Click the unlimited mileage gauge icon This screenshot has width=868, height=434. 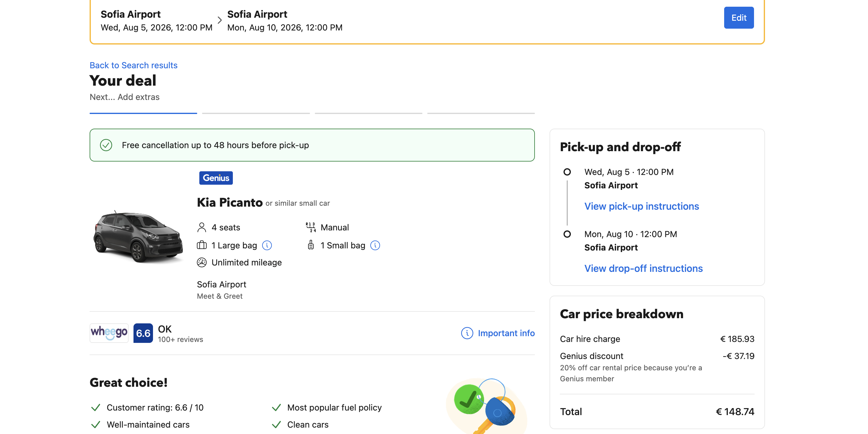[201, 262]
